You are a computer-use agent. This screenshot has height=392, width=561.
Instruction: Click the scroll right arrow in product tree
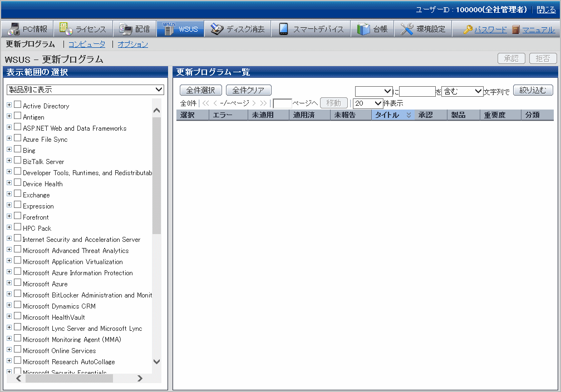coord(140,378)
